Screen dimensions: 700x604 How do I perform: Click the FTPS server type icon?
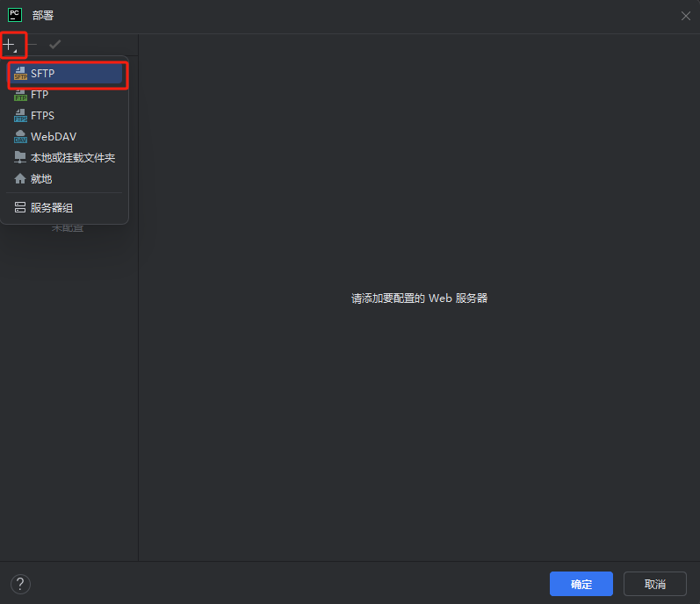(x=20, y=116)
